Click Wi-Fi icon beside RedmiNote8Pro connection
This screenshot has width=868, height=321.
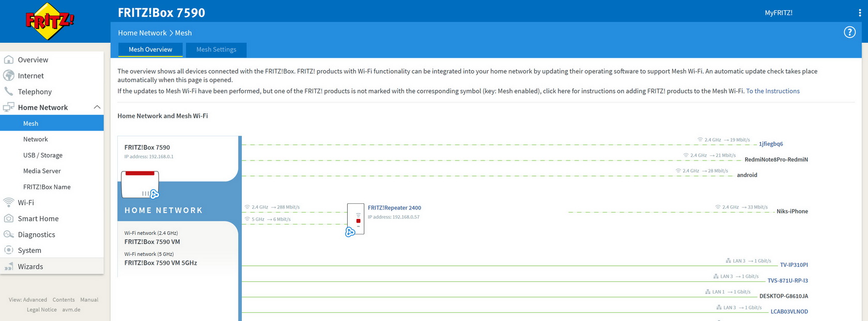pyautogui.click(x=686, y=155)
